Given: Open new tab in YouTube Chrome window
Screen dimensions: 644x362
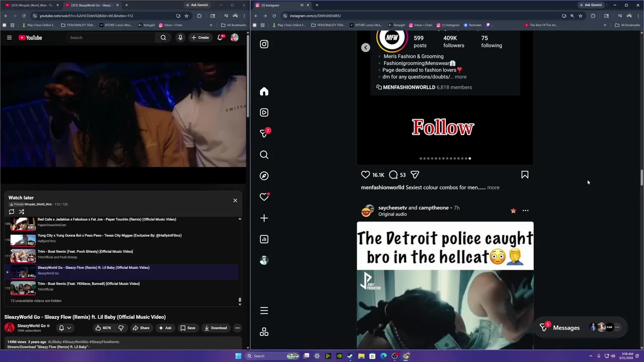Looking at the screenshot, I should (126, 5).
